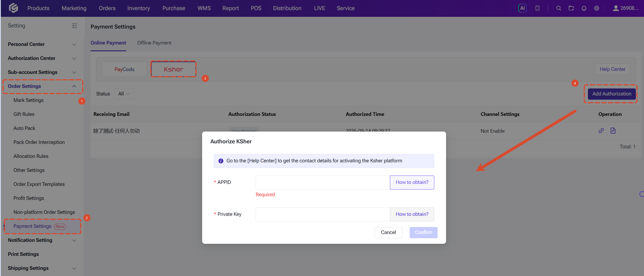
Task: Collapse the Setting sidebar icon
Action: [x=74, y=26]
